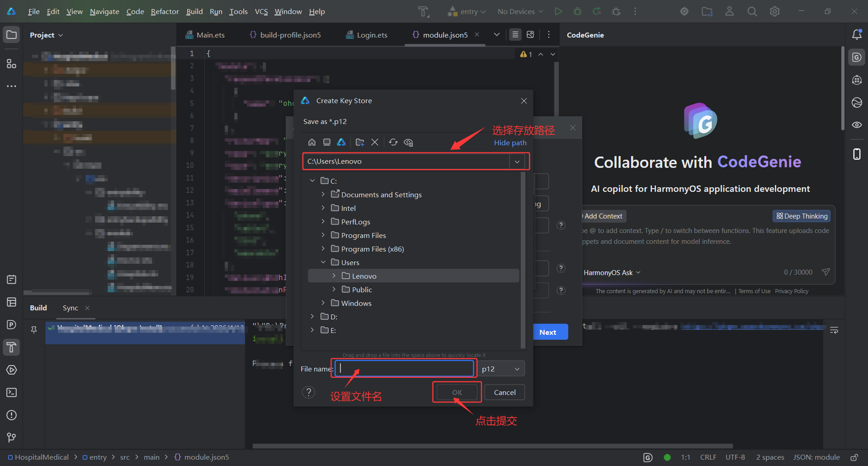868x466 pixels.
Task: Switch editor to preview view mode
Action: point(530,34)
